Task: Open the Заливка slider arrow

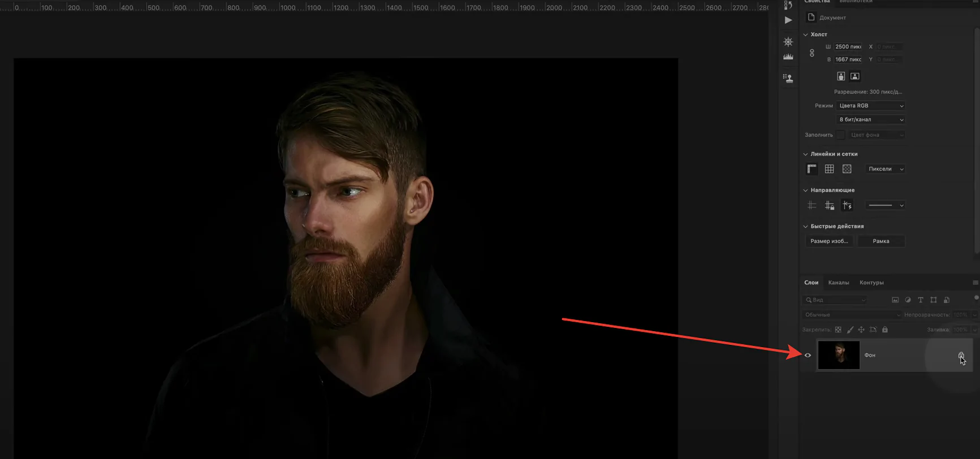Action: click(x=975, y=330)
